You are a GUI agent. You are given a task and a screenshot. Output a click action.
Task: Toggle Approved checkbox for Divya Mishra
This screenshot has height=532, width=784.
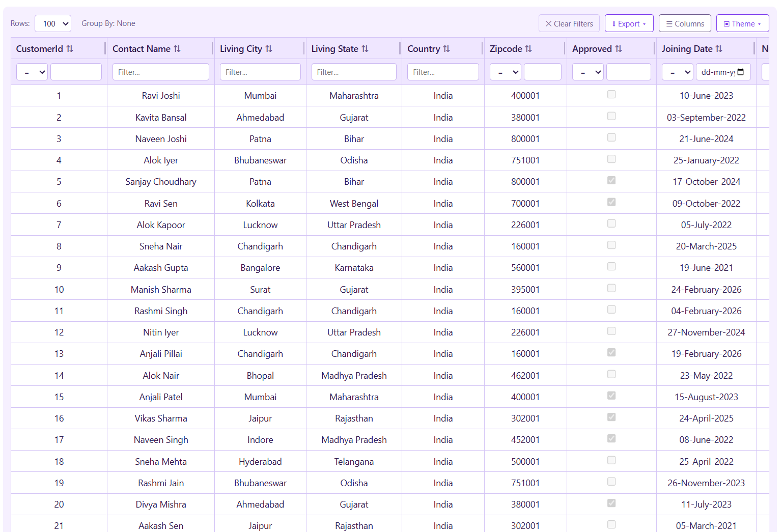[x=611, y=503]
